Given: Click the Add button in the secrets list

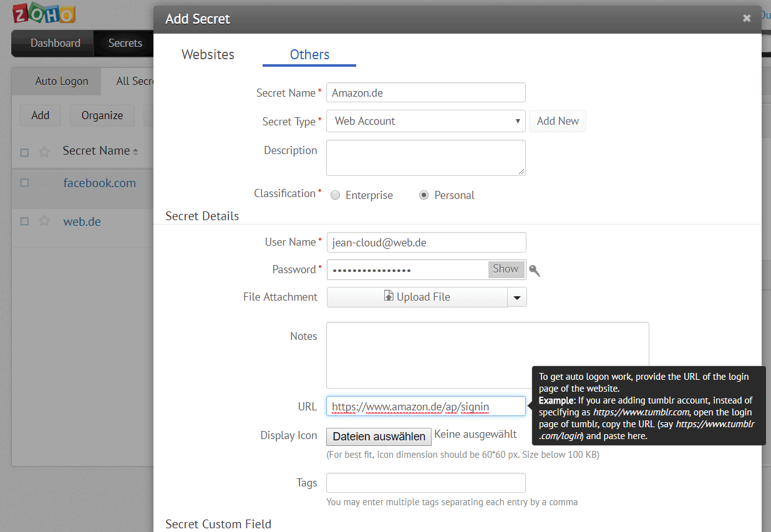Looking at the screenshot, I should point(41,115).
